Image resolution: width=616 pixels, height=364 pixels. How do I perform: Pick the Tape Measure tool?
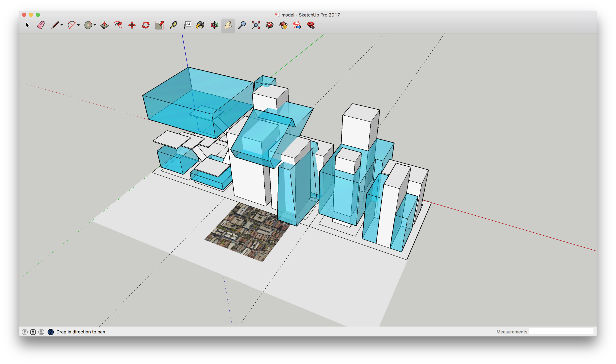pos(173,25)
